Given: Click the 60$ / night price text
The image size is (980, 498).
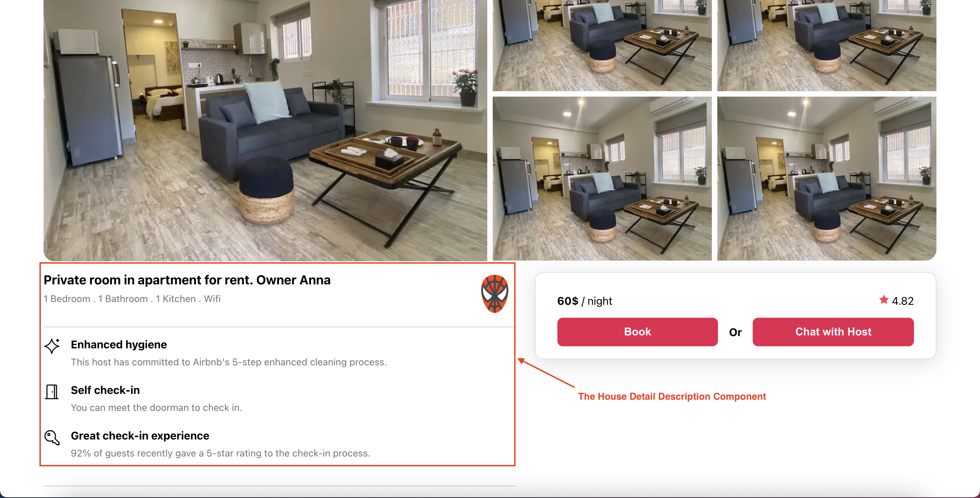Looking at the screenshot, I should [x=584, y=301].
